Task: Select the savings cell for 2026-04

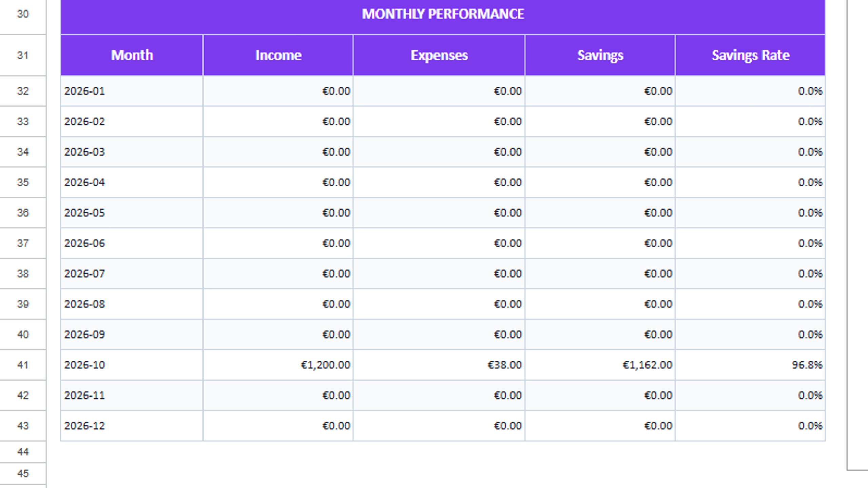Action: pos(600,182)
